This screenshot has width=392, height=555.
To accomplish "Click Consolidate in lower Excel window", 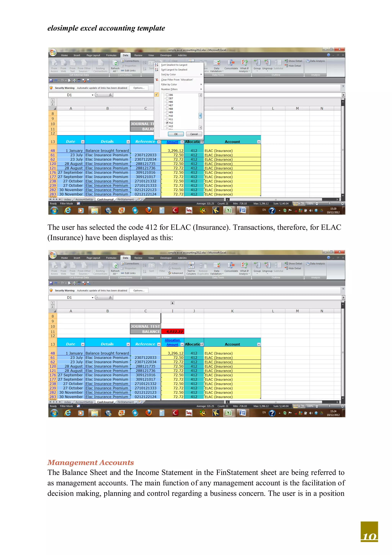I will tap(231, 267).
